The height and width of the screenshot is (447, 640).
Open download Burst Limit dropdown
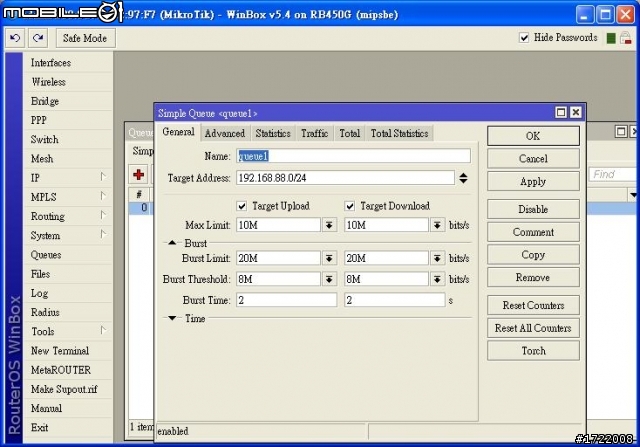tap(437, 258)
